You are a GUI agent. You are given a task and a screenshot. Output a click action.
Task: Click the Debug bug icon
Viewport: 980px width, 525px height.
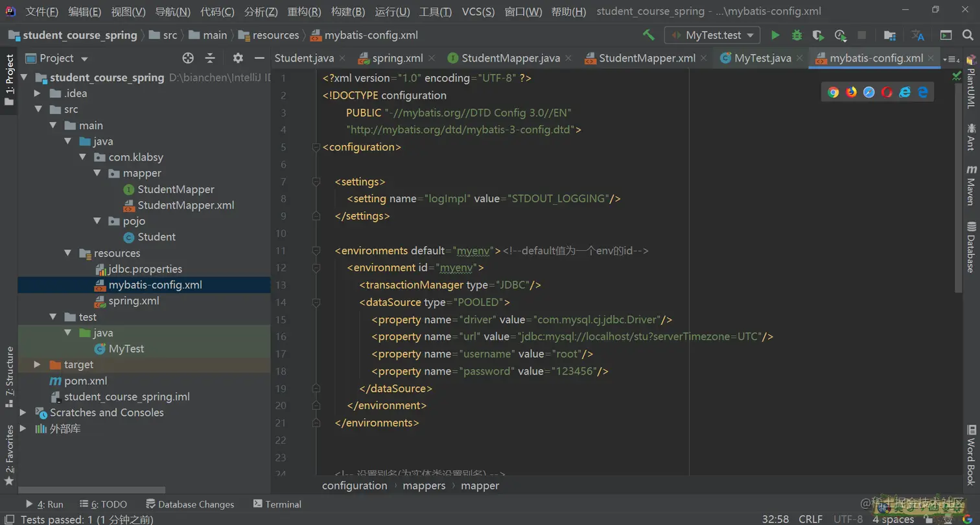(x=797, y=36)
